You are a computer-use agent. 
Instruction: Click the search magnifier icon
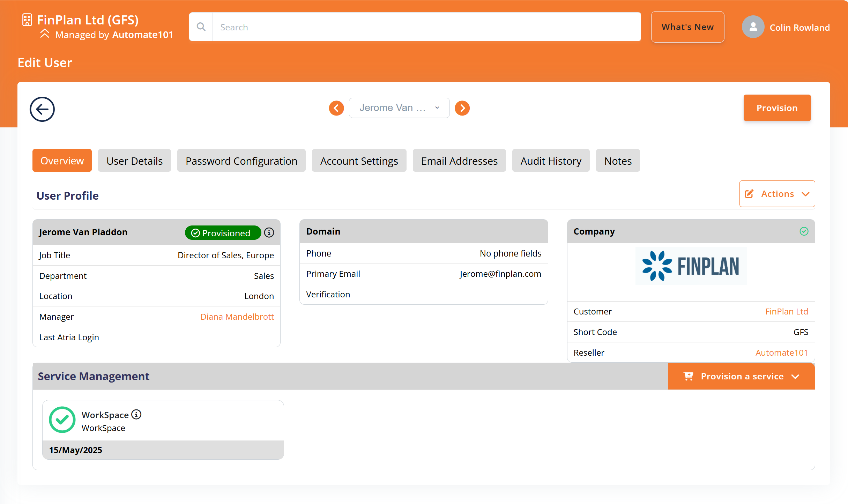[201, 27]
